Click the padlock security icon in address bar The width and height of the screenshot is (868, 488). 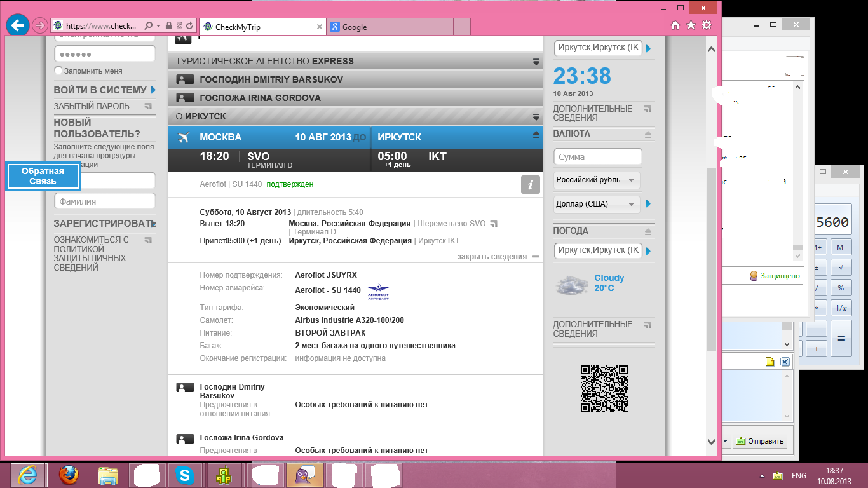(168, 26)
